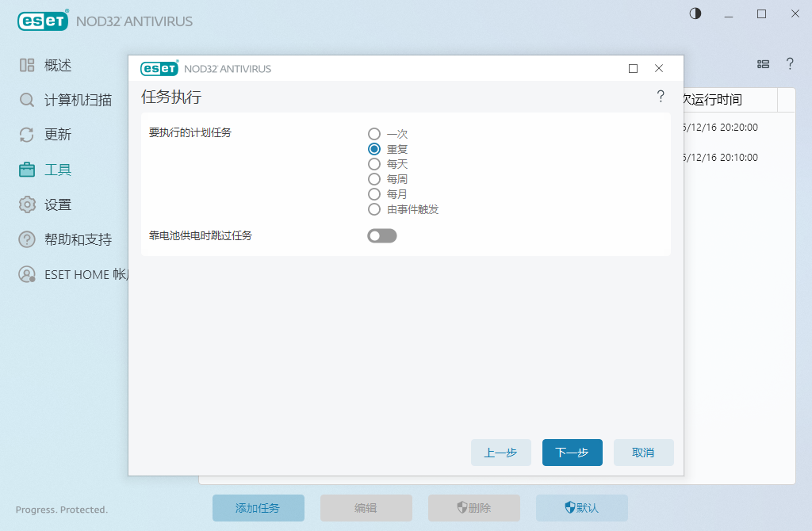Image resolution: width=812 pixels, height=531 pixels.
Task: Click the Help and Support question icon
Action: pos(27,239)
